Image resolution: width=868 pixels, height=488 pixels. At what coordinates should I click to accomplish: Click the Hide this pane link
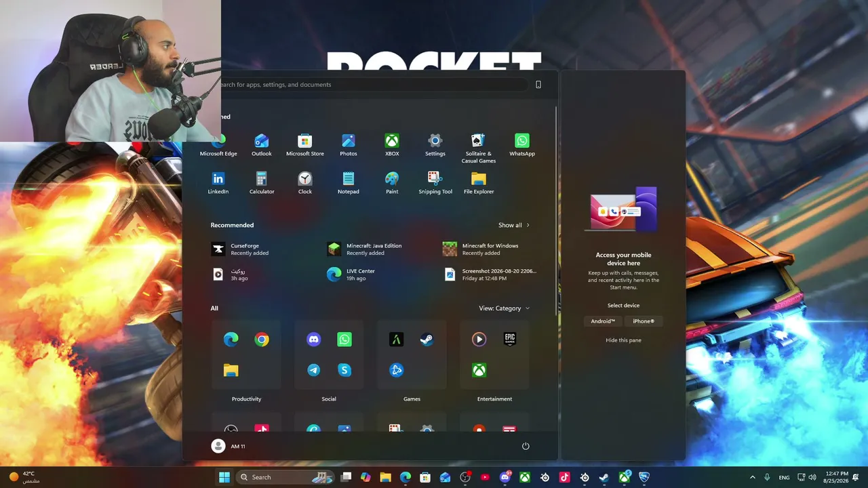(623, 340)
